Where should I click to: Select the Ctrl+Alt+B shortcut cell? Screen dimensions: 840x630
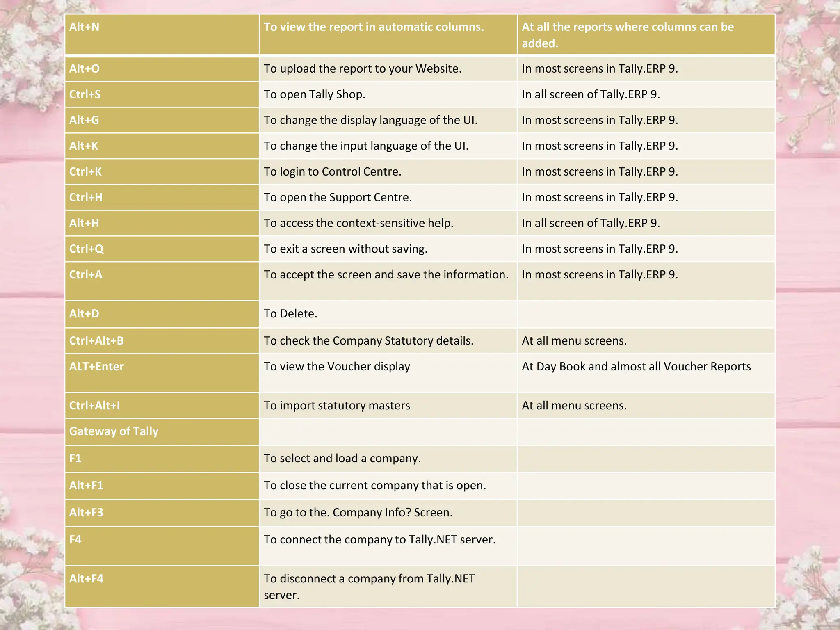coord(162,341)
